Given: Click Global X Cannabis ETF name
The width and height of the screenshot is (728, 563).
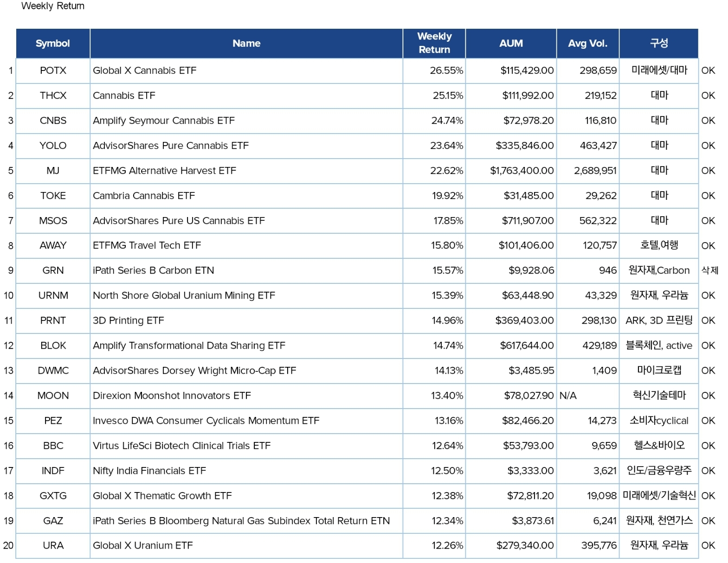Looking at the screenshot, I should (x=145, y=70).
